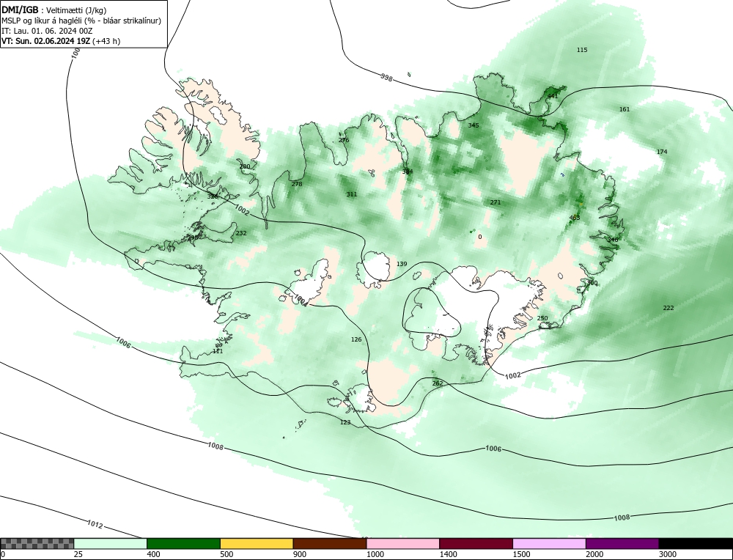Click the legend label '25'
733x560 pixels.
78,554
